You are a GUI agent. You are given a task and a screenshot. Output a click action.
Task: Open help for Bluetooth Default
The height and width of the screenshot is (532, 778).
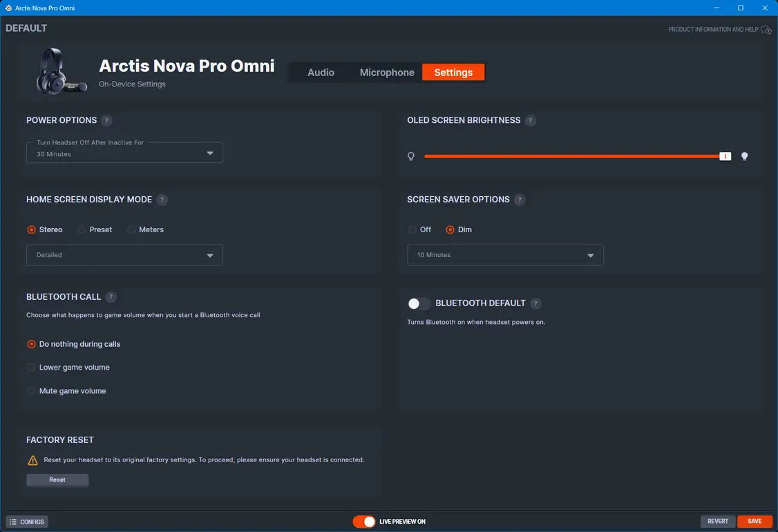(535, 303)
